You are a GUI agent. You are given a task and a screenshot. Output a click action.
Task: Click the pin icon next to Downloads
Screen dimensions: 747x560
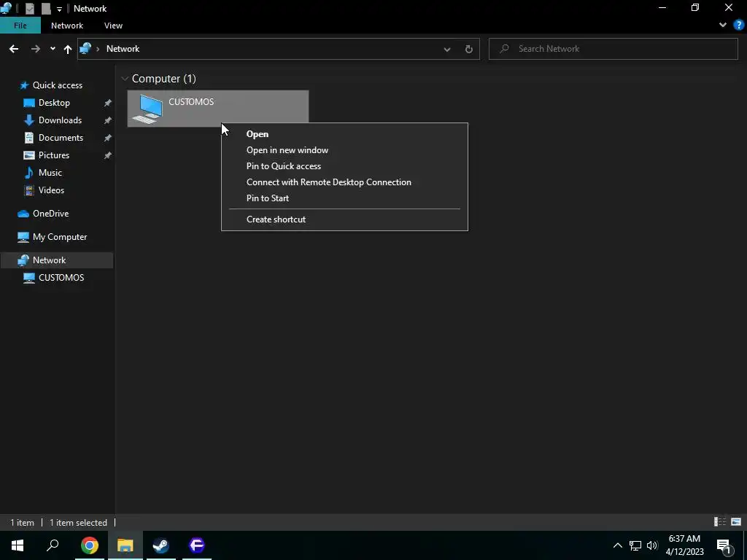108,120
